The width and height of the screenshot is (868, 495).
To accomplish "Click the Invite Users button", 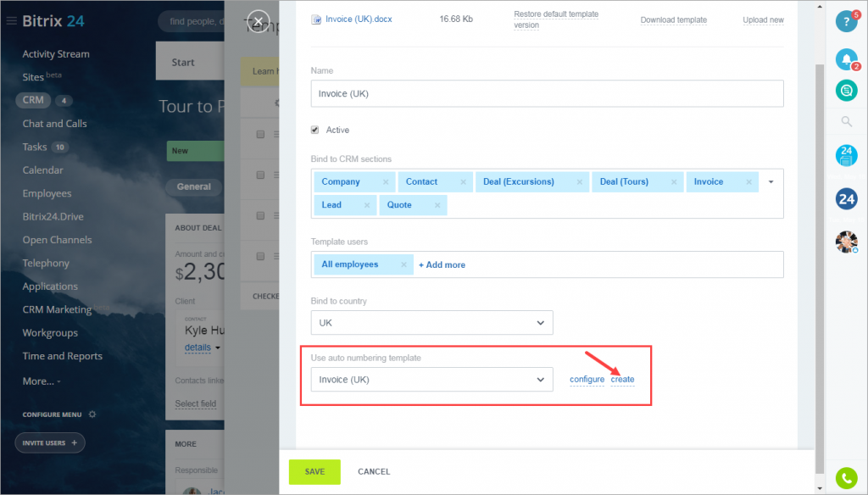I will (50, 443).
